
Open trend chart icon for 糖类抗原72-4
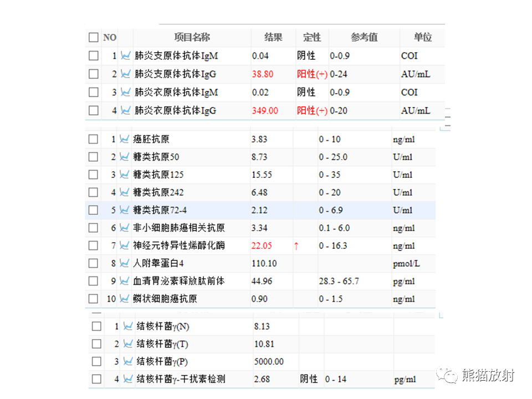click(125, 210)
